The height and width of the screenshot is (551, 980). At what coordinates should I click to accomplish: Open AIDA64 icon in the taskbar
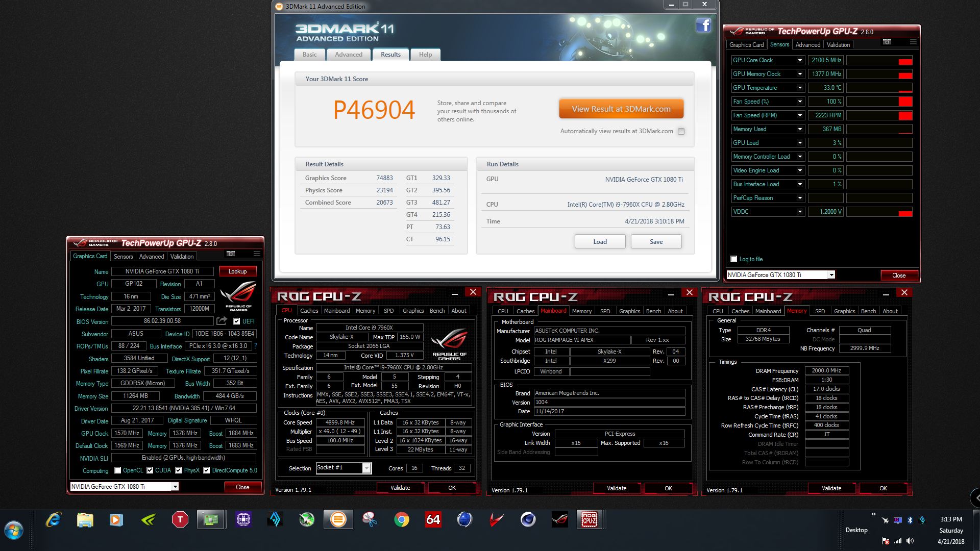coord(433,520)
